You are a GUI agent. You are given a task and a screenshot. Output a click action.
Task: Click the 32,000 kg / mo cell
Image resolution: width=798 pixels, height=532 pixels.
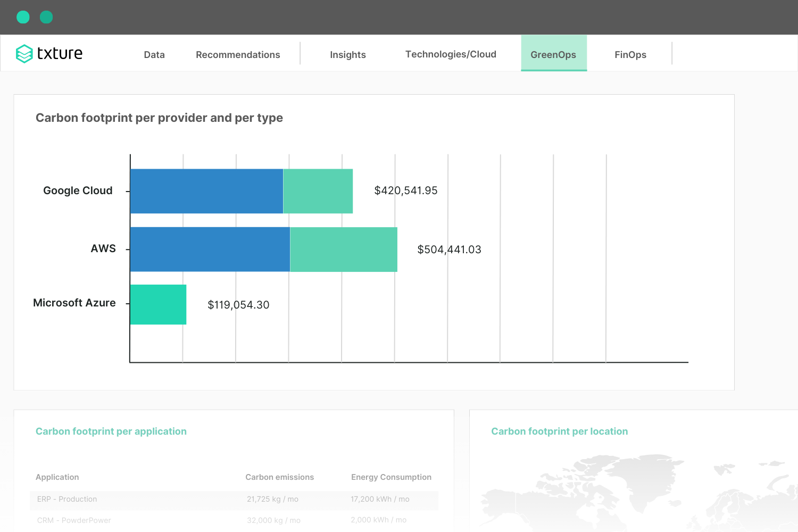(x=273, y=520)
